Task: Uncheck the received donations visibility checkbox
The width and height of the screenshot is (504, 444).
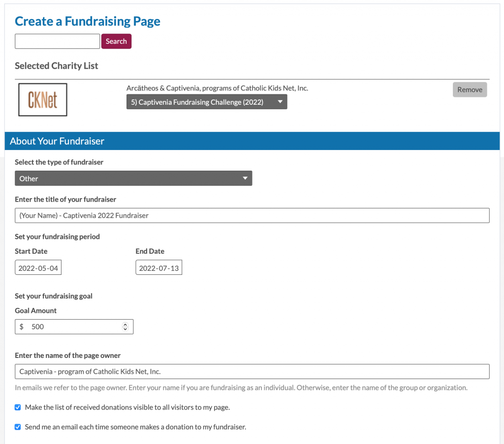Action: click(x=18, y=408)
